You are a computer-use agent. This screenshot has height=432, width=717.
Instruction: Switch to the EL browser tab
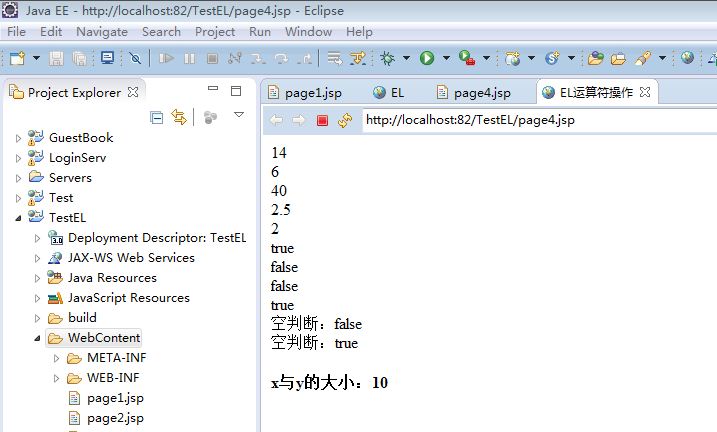tap(388, 93)
